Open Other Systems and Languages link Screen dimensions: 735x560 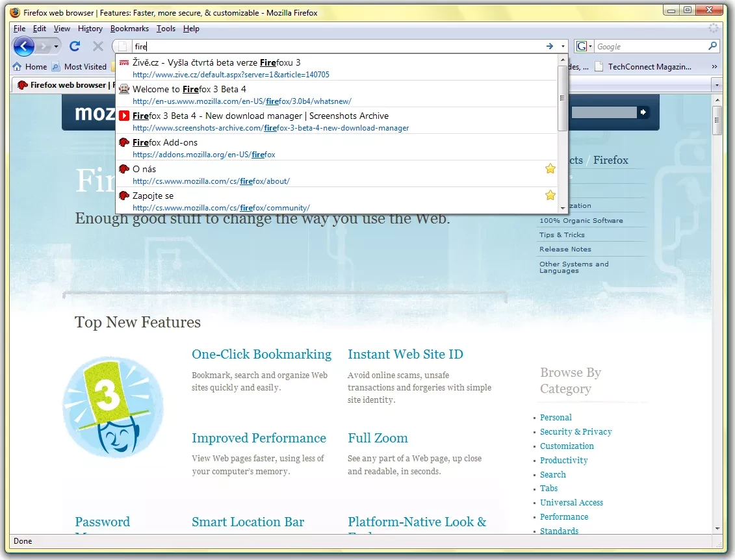click(x=574, y=267)
